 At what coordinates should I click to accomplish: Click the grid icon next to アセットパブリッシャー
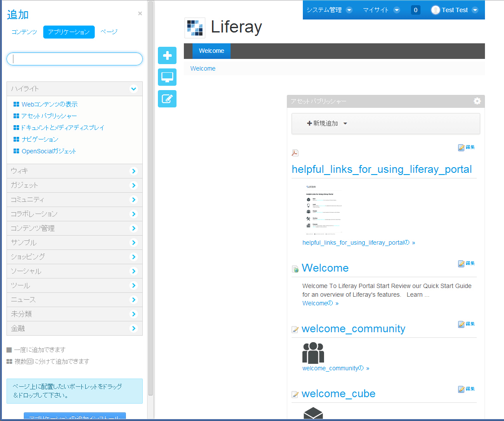click(x=16, y=116)
